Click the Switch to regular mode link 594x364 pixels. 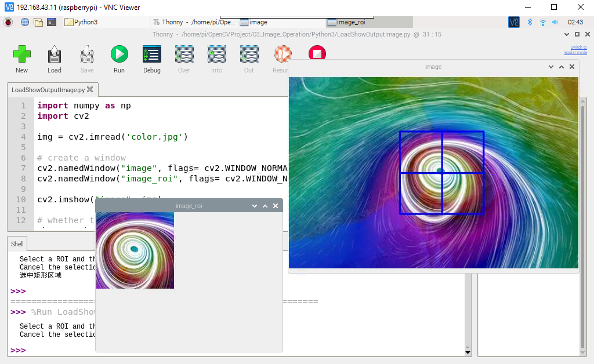pyautogui.click(x=575, y=50)
